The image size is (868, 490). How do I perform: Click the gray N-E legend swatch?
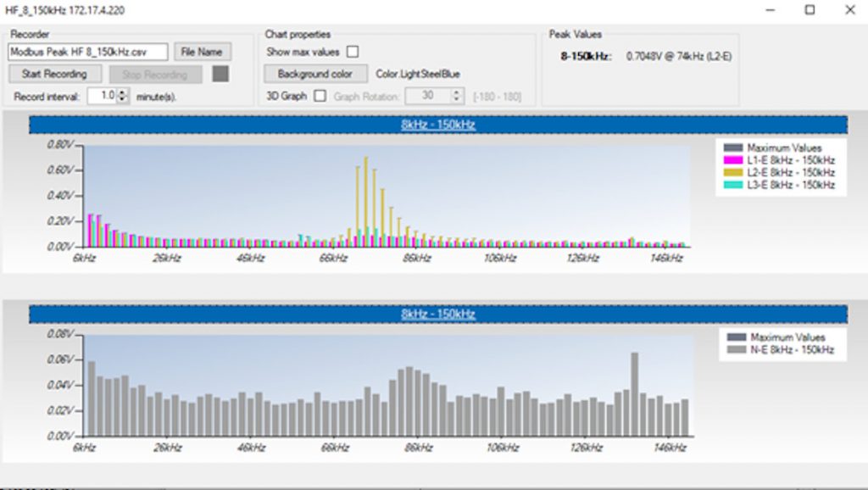[x=737, y=349]
